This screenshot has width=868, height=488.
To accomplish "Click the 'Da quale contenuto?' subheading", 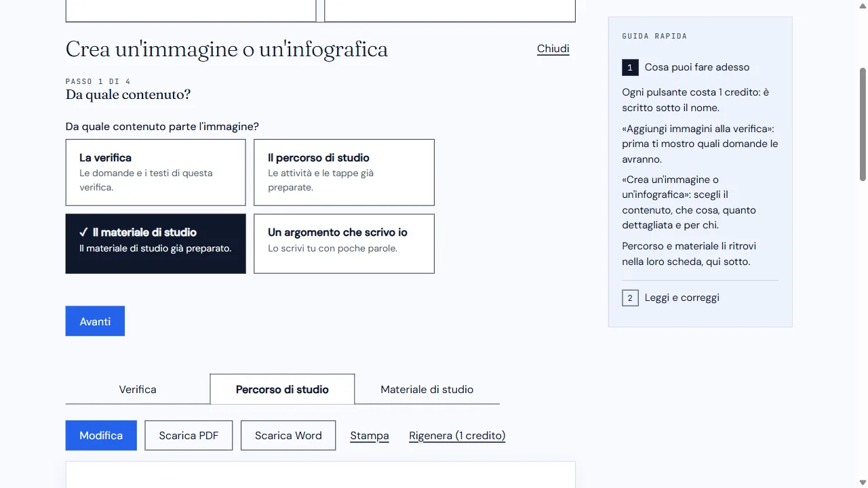I will click(x=128, y=95).
